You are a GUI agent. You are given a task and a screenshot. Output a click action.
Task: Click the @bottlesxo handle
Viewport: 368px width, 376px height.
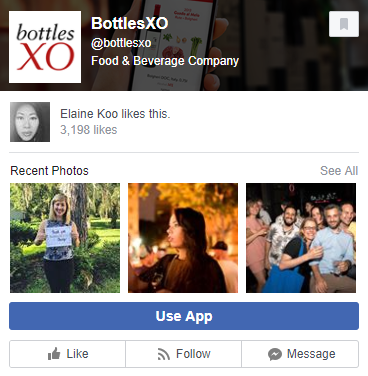click(x=121, y=43)
